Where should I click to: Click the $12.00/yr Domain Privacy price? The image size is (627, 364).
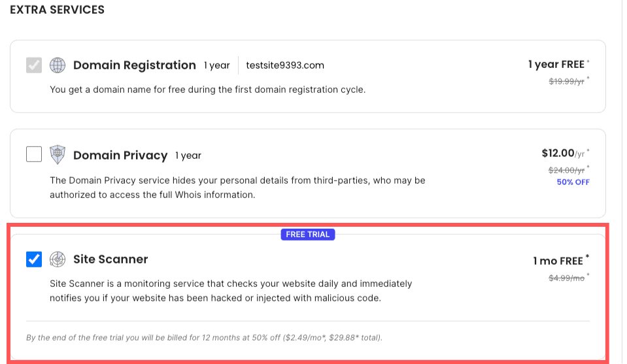(562, 154)
